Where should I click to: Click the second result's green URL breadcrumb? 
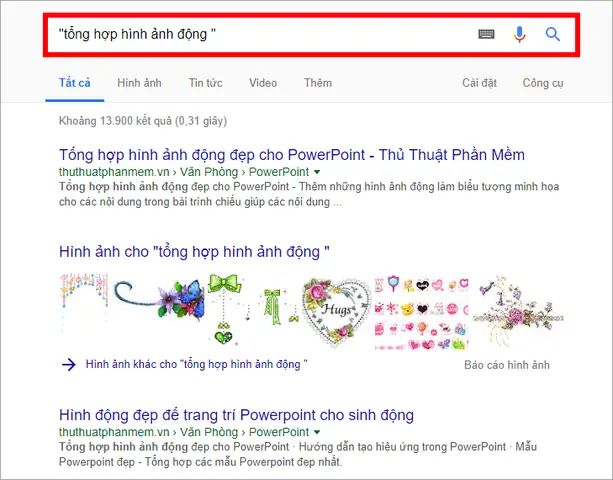[184, 432]
